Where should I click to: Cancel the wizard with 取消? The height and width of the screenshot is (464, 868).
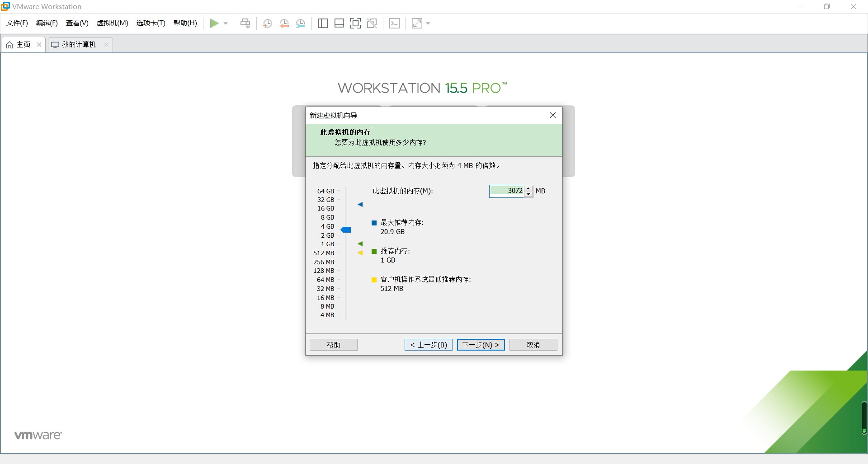click(533, 345)
